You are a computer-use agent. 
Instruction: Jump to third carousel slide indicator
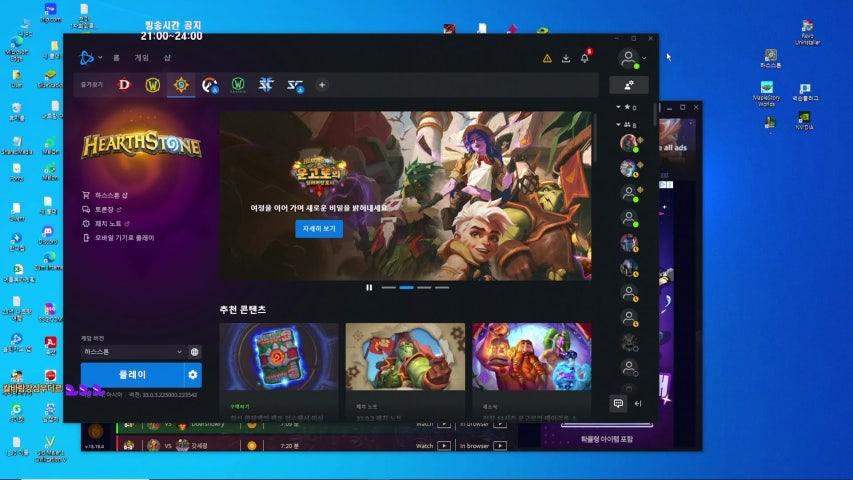pos(424,287)
